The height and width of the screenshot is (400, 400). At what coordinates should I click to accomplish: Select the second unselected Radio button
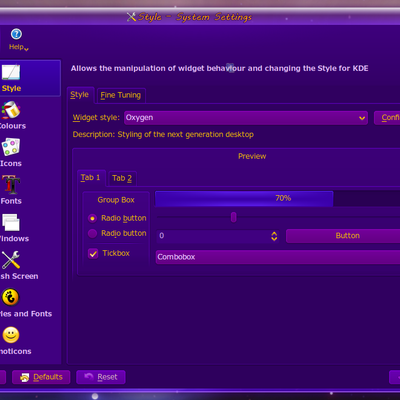pos(92,233)
